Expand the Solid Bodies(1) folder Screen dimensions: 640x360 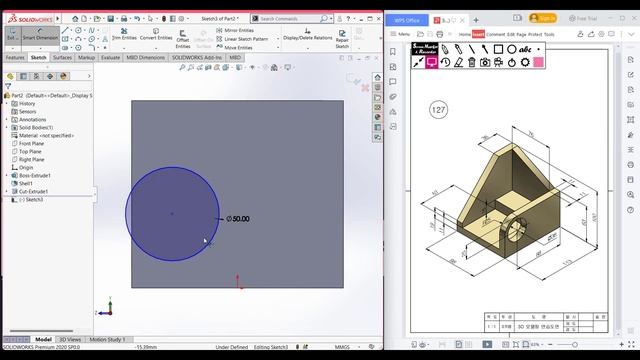click(x=7, y=127)
